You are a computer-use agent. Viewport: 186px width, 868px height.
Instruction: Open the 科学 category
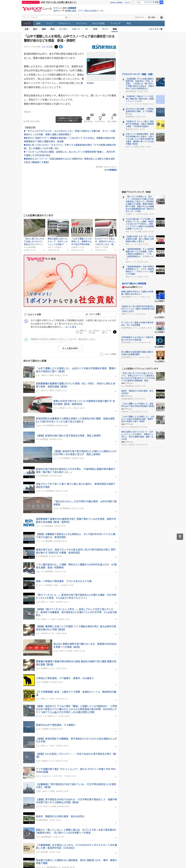(95, 29)
